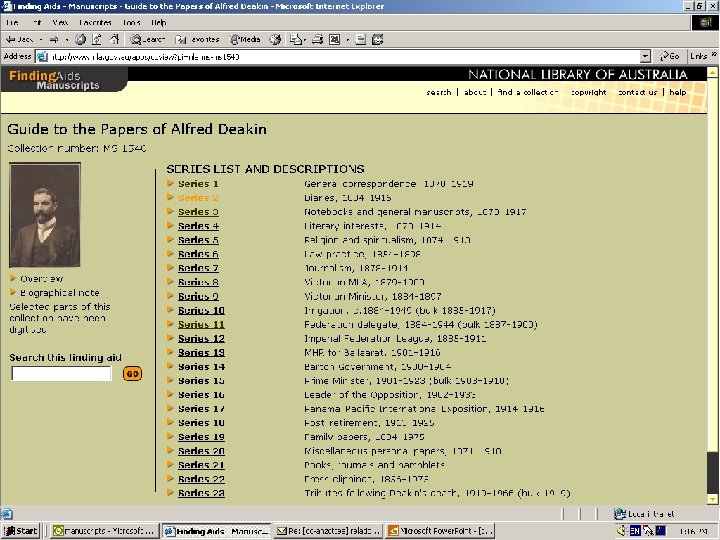This screenshot has height=540, width=720.
Task: Click the page icon in Address bar
Action: pyautogui.click(x=42, y=56)
